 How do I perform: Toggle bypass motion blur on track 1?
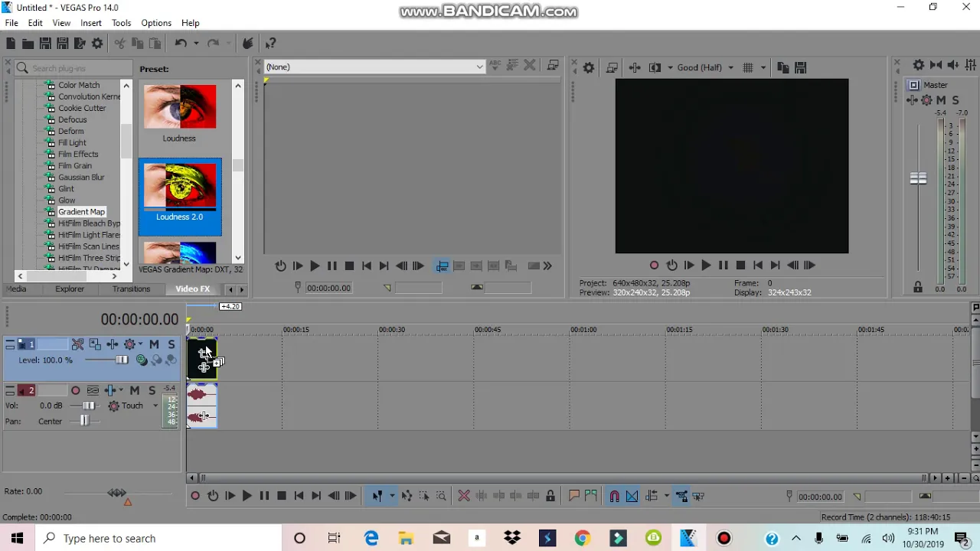77,344
